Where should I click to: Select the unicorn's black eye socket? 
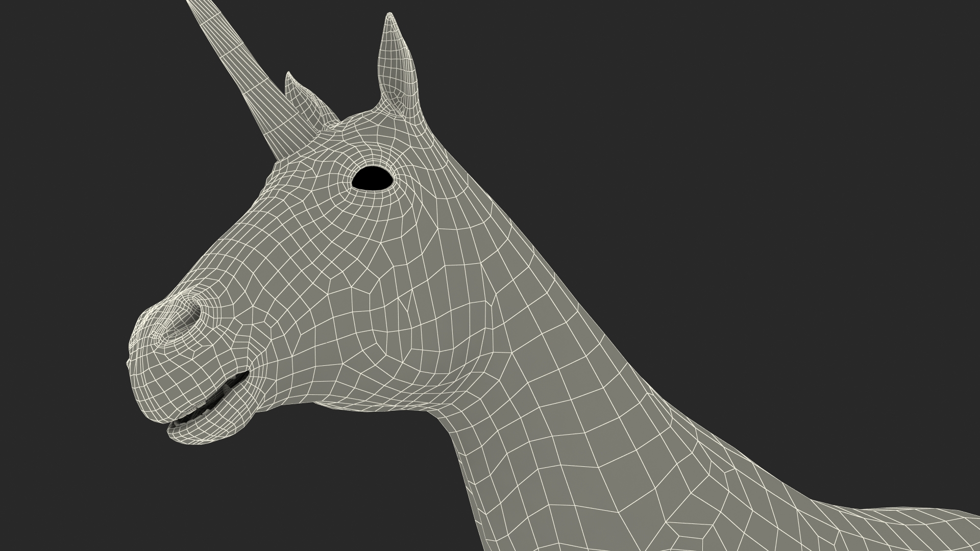tap(373, 179)
